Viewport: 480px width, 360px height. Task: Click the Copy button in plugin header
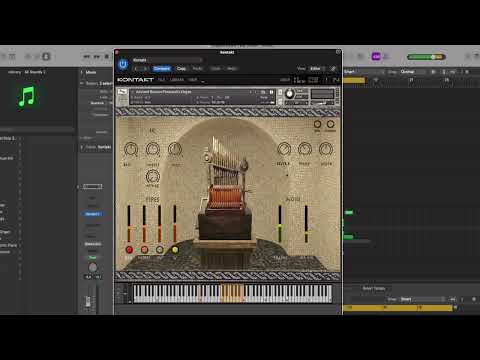click(181, 69)
